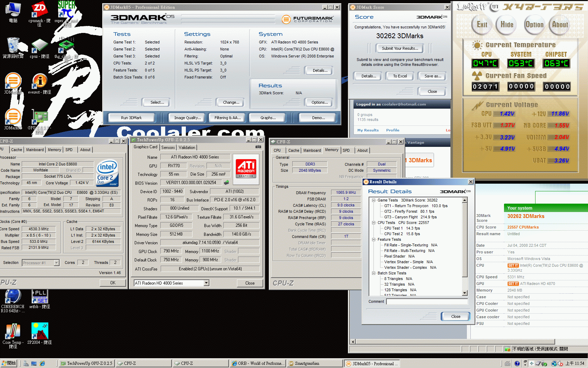This screenshot has height=368, width=588.
Task: Open the GPU selection dropdown in GPU-Z
Action: (x=206, y=283)
